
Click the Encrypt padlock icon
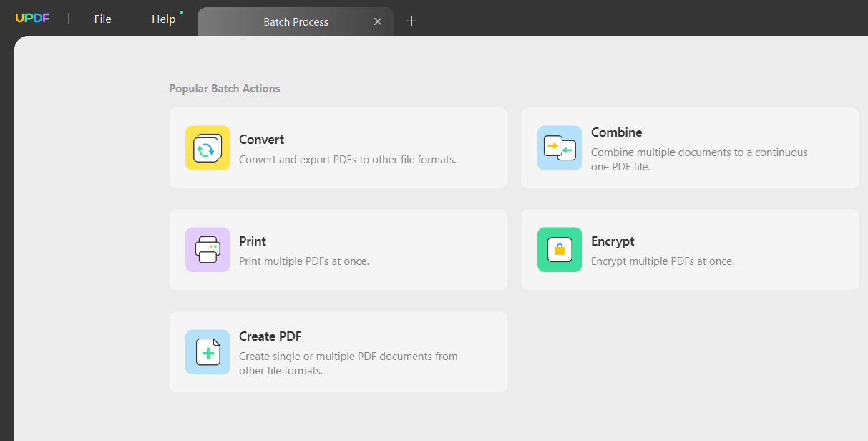pos(559,250)
